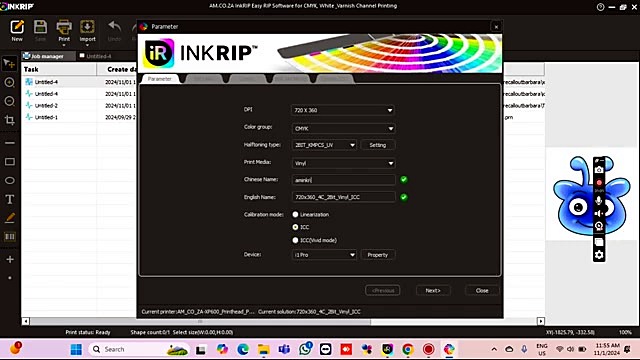Click in the English Name input field
The height and width of the screenshot is (360, 640).
[x=343, y=197]
